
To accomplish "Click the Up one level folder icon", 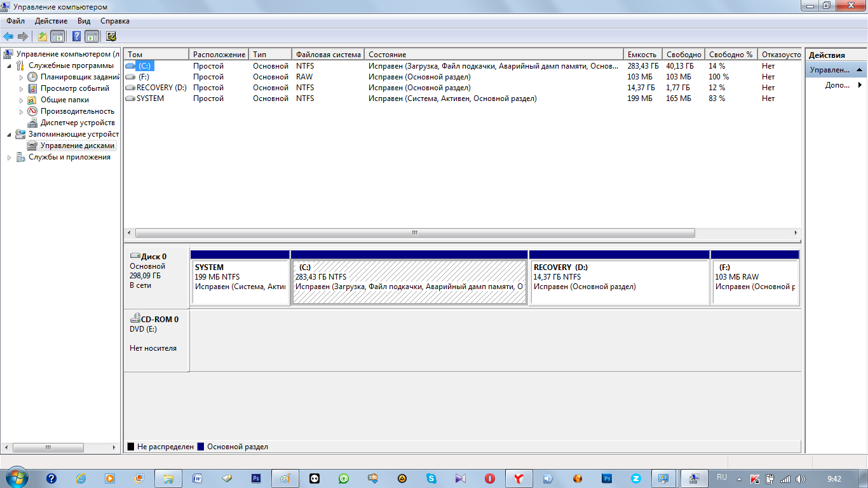I will [x=42, y=36].
